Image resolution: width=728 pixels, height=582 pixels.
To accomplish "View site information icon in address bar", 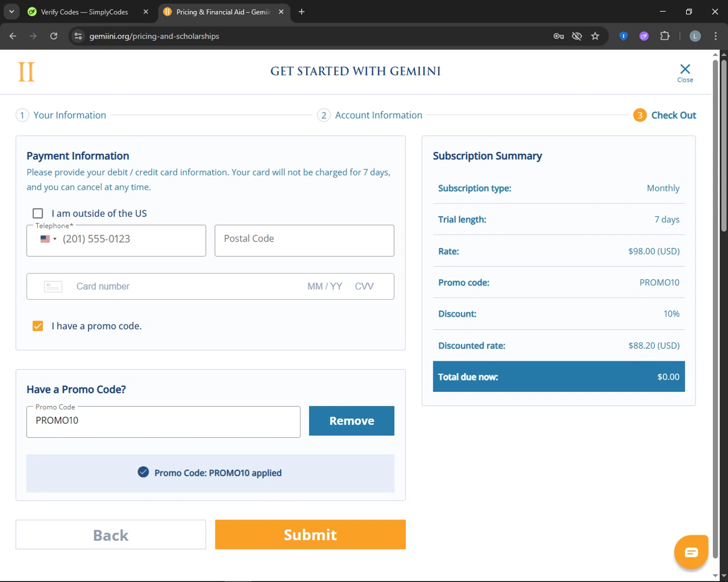I will pyautogui.click(x=78, y=36).
